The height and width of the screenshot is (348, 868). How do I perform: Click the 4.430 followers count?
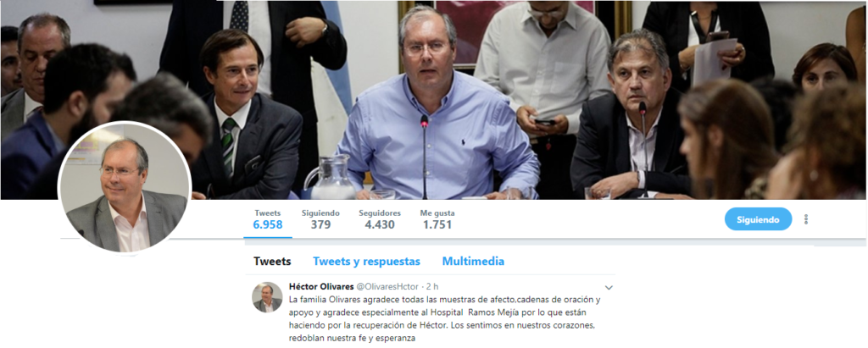point(380,224)
